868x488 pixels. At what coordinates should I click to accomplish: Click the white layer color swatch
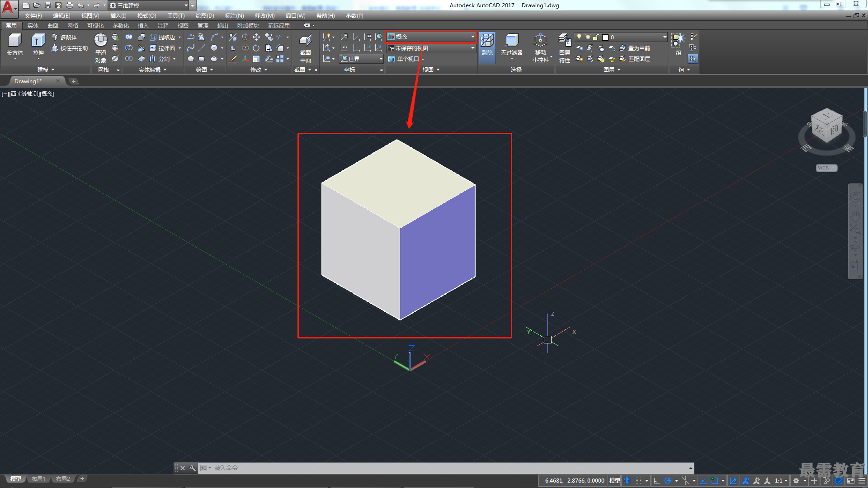pos(605,37)
